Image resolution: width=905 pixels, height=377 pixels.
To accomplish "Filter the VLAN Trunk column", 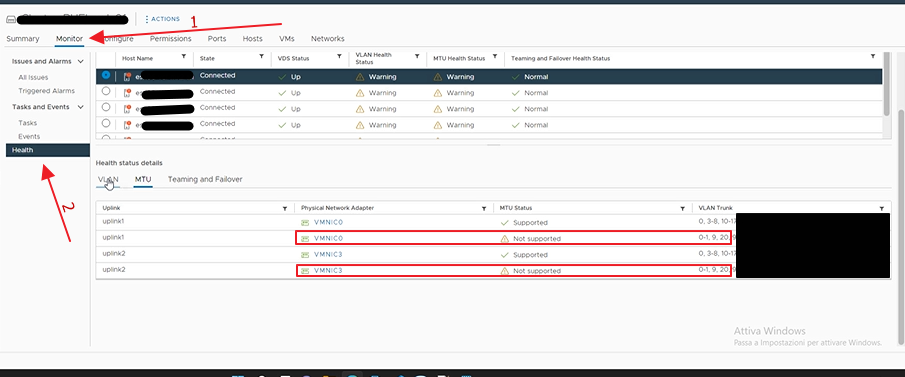I will [x=881, y=208].
